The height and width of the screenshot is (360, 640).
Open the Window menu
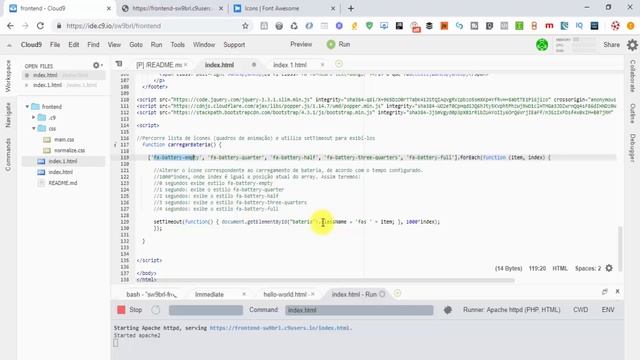[x=204, y=44]
